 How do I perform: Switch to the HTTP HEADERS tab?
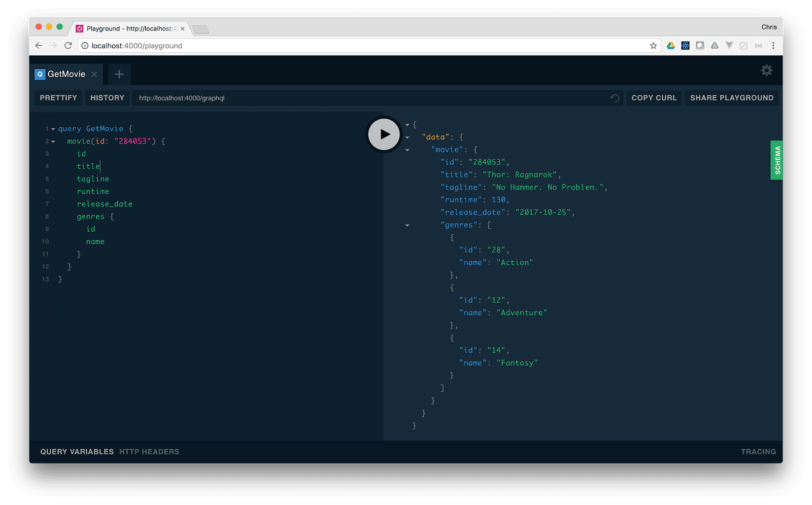coord(149,451)
